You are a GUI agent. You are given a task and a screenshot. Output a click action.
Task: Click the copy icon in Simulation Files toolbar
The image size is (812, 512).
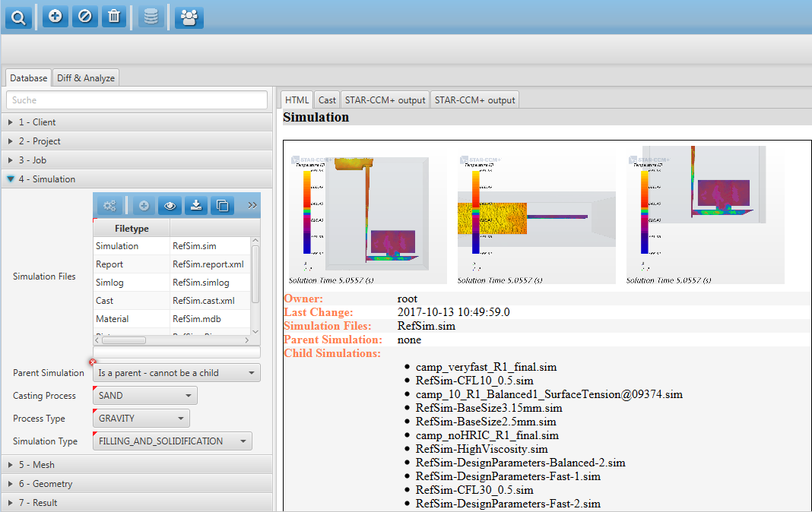(222, 205)
